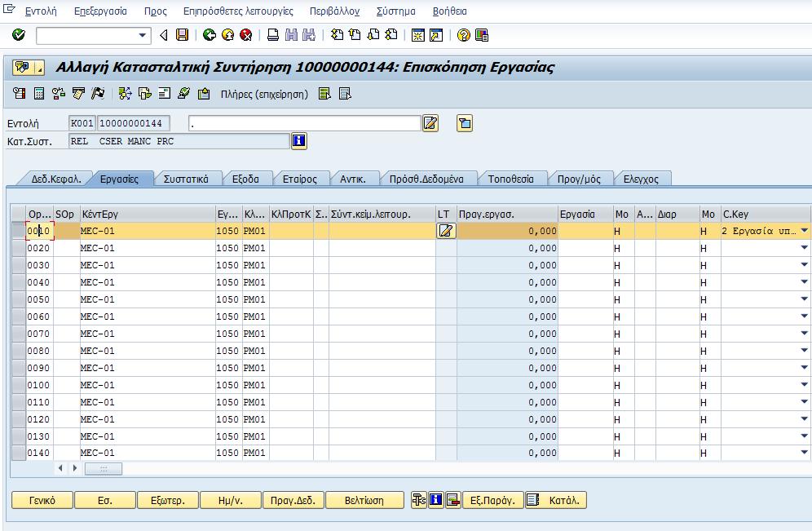Open the C.Key dropdown in row 0010

click(804, 231)
